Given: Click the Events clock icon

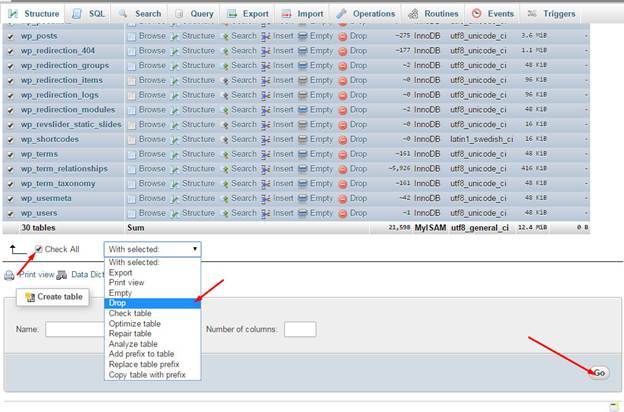Looking at the screenshot, I should [x=476, y=14].
